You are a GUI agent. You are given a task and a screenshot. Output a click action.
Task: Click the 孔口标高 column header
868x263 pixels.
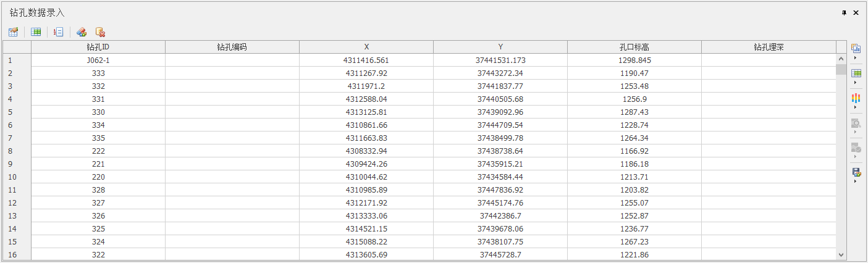point(634,47)
